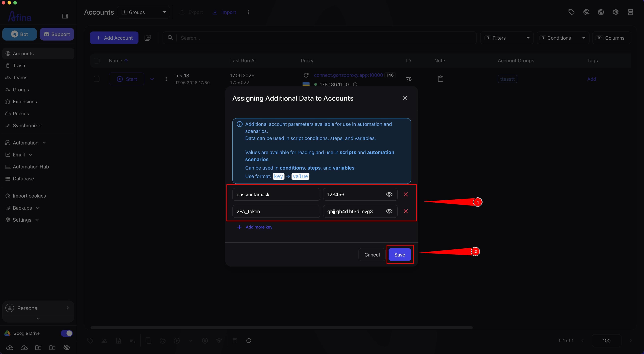Tick the select-all checkbox in table header
This screenshot has width=644, height=354.
[96, 61]
